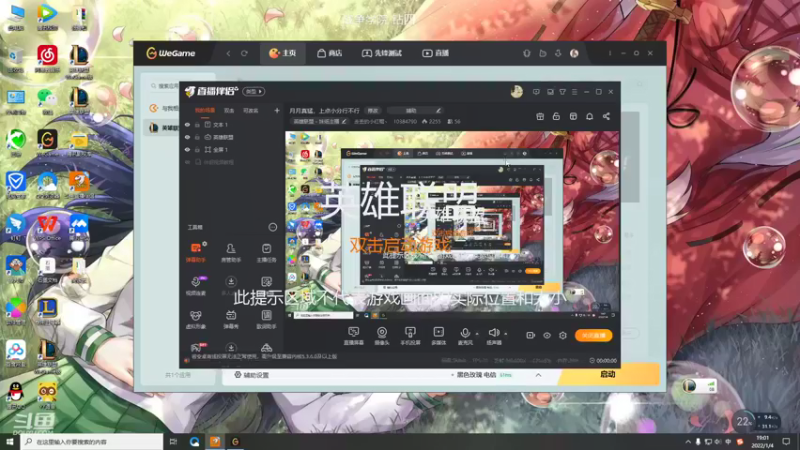
Task: Open the 弹幕助手 tool
Action: click(196, 253)
